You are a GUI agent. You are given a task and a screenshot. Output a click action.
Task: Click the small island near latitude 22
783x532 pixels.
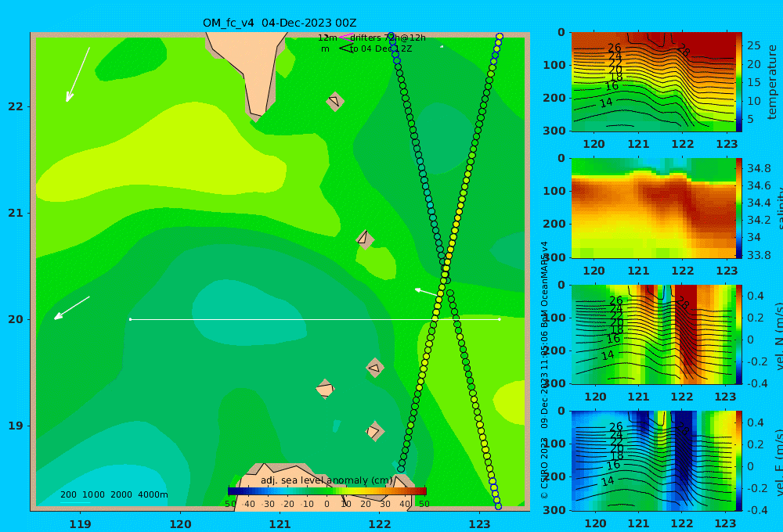click(x=334, y=101)
